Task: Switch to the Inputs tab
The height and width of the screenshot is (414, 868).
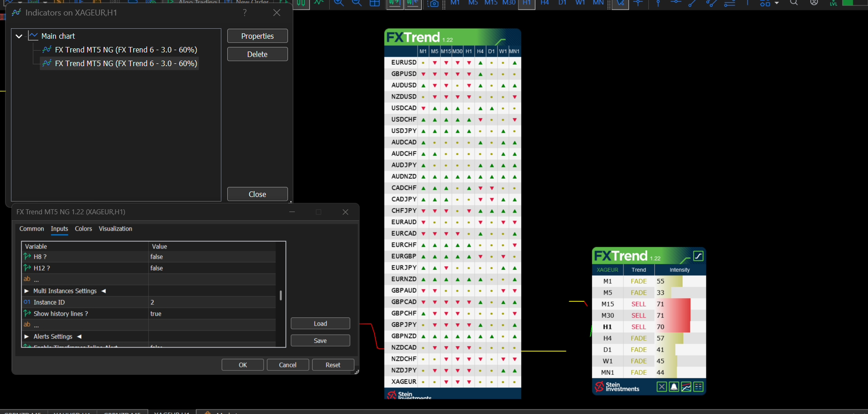Action: coord(59,229)
